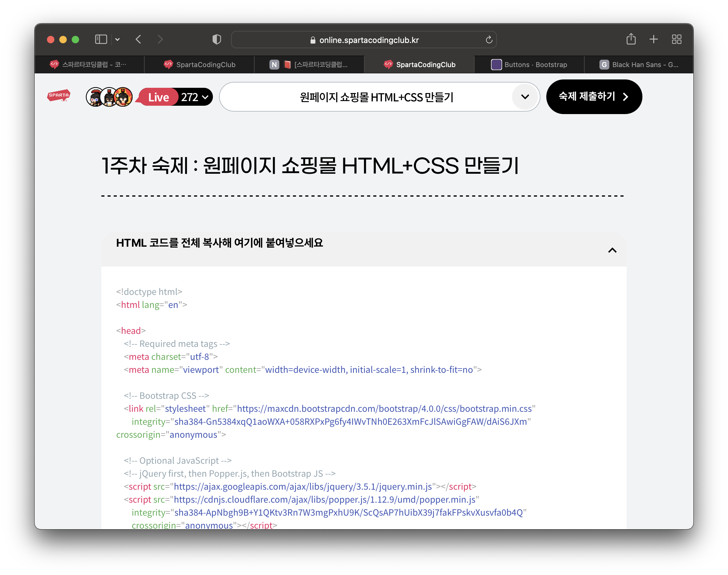Open the sidebar options dropdown arrow

[x=117, y=39]
